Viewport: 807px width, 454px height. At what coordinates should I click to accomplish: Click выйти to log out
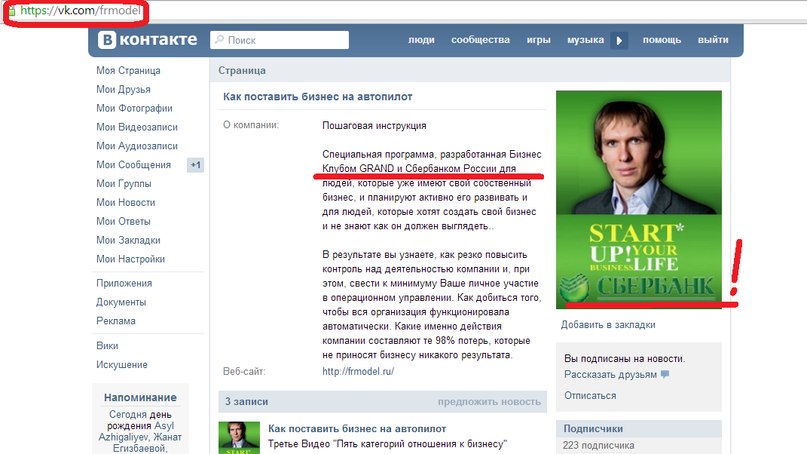coord(713,40)
